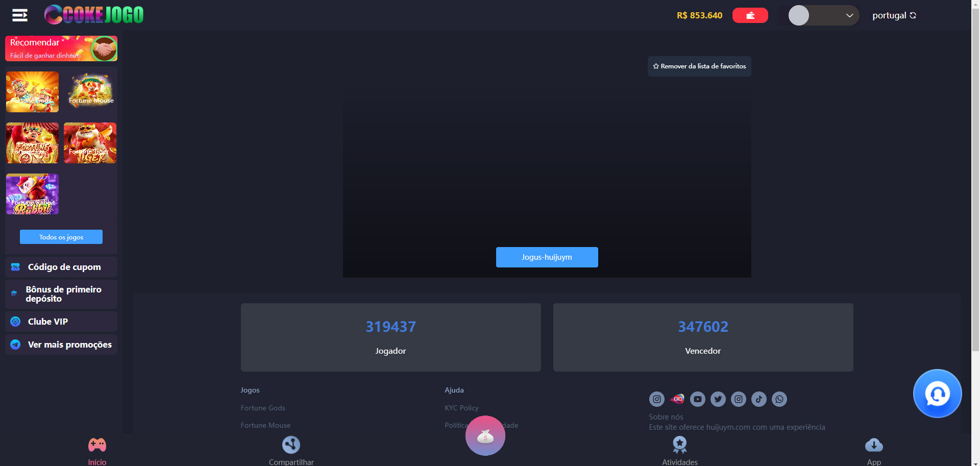Open the Twitter social icon

(x=718, y=399)
